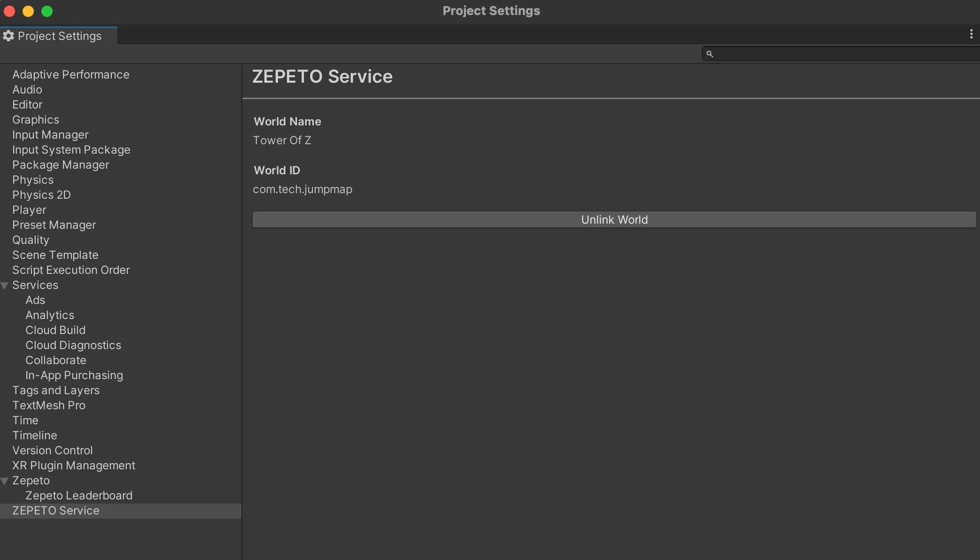Open Version Control settings
The width and height of the screenshot is (980, 560).
tap(53, 451)
